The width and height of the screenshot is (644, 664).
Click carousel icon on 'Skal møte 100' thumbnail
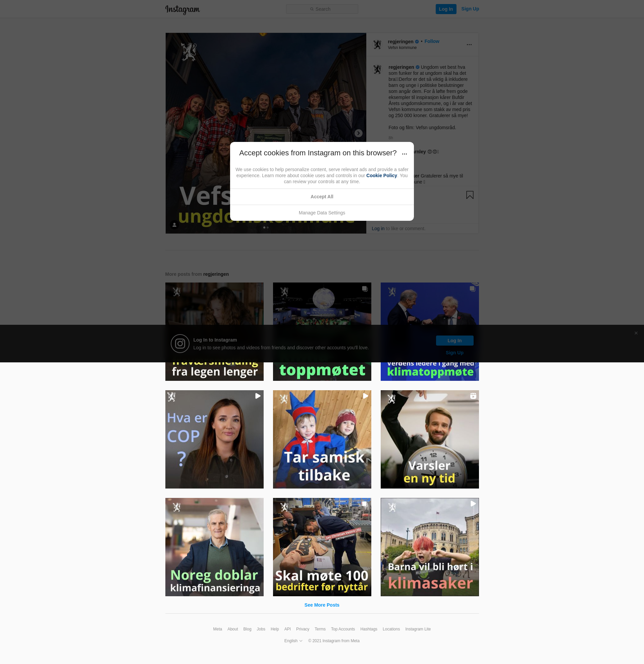pos(365,504)
